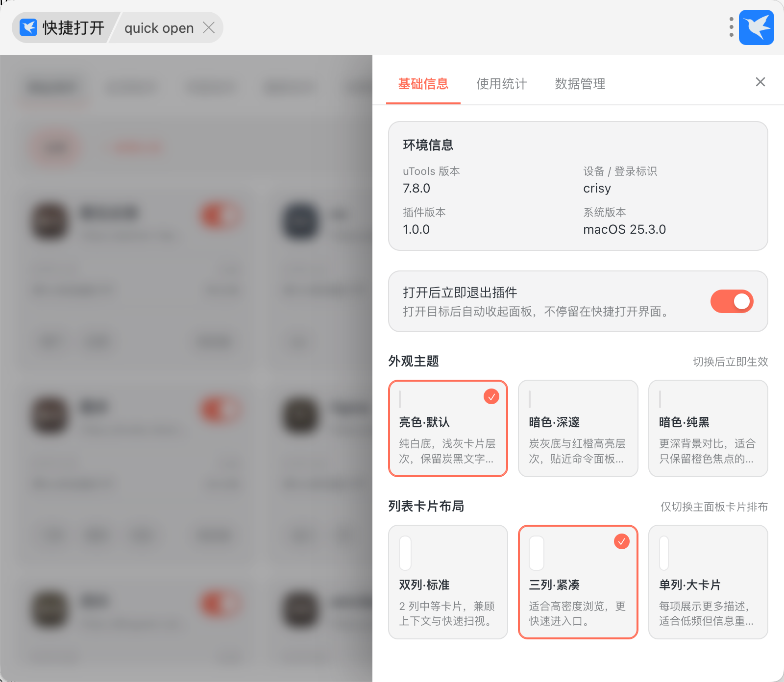Switch to the 数据管理 tab

580,84
